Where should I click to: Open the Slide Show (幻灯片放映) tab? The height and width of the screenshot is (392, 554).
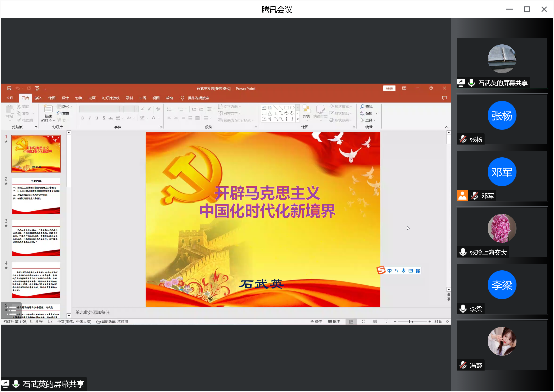coord(111,98)
